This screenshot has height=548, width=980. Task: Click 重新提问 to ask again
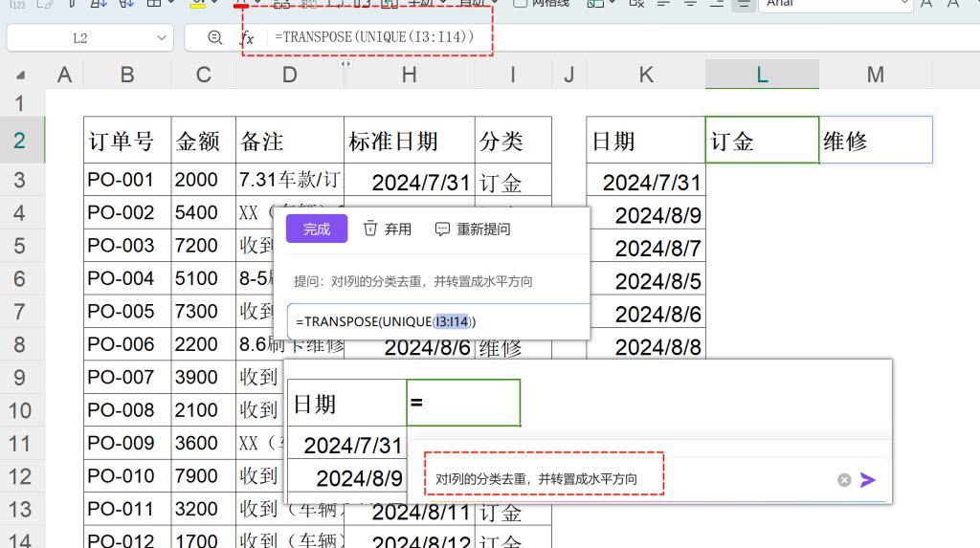click(x=473, y=229)
